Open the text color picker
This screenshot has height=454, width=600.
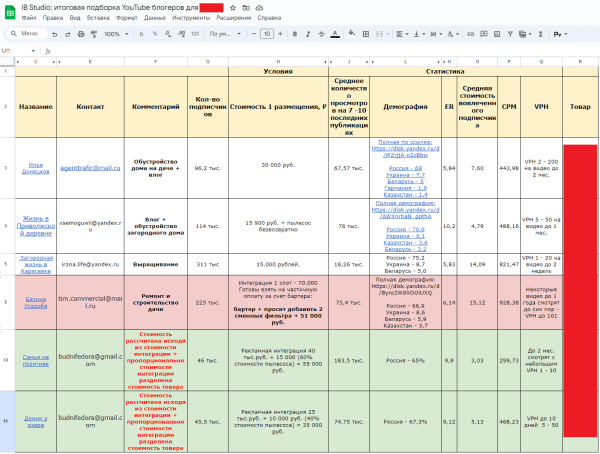pos(334,34)
